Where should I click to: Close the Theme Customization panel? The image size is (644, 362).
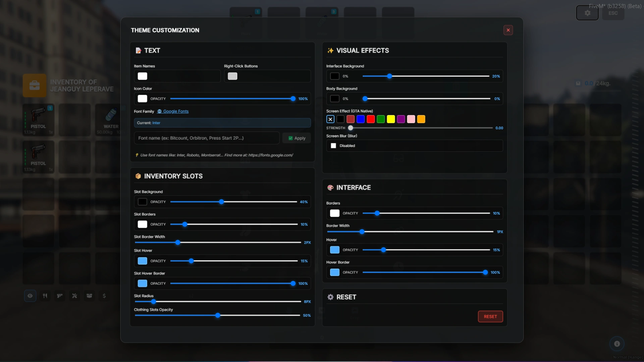(x=508, y=30)
